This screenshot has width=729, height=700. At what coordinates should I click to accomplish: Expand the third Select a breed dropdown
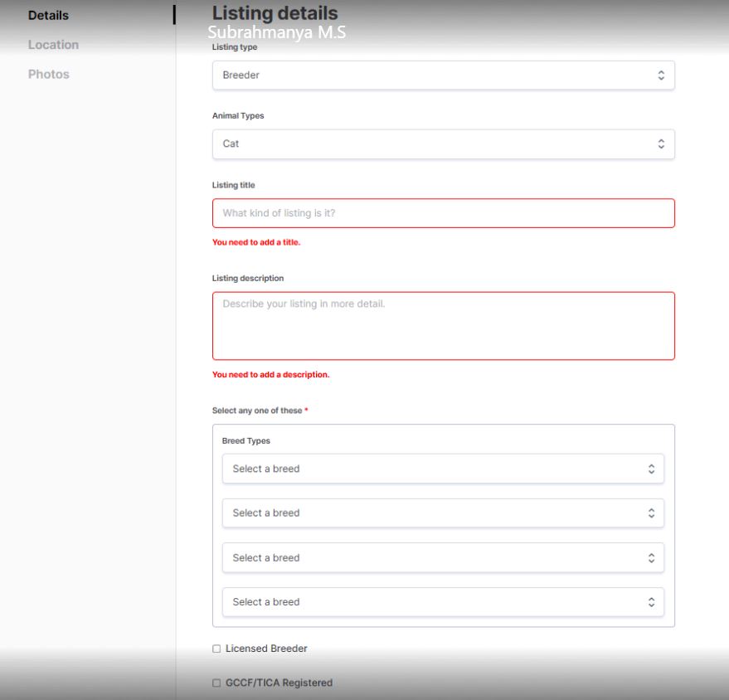[x=443, y=558]
